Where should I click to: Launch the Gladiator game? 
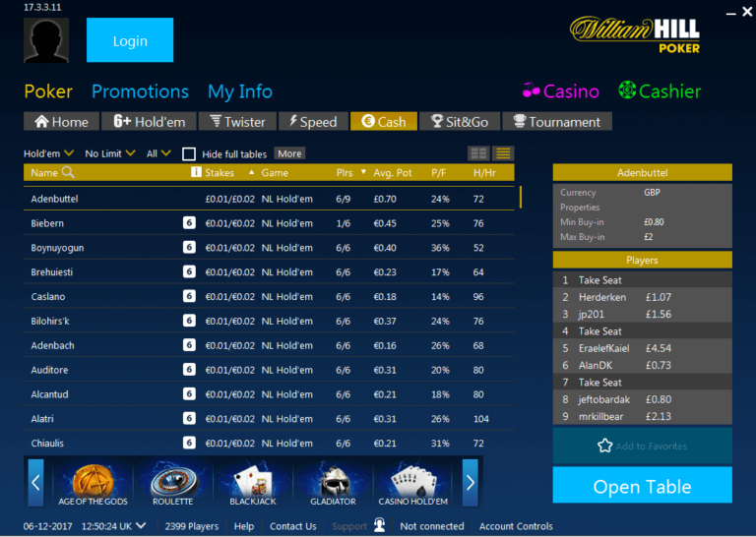(x=333, y=483)
